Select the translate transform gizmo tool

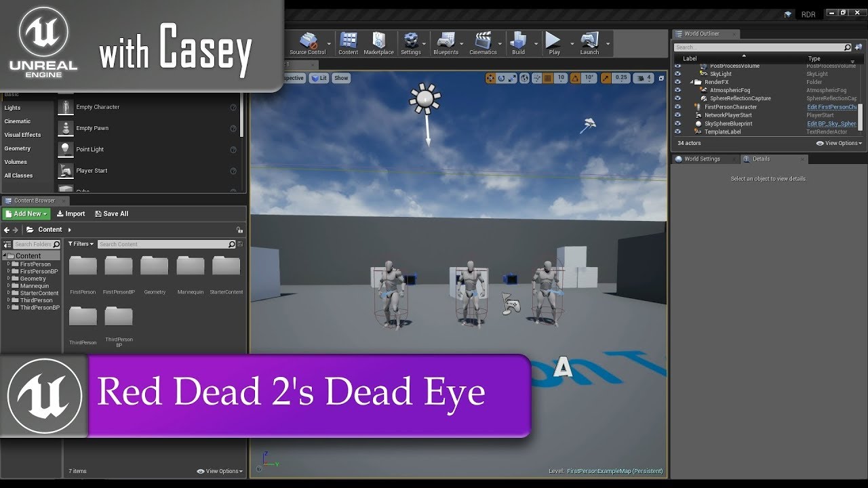[x=490, y=78]
